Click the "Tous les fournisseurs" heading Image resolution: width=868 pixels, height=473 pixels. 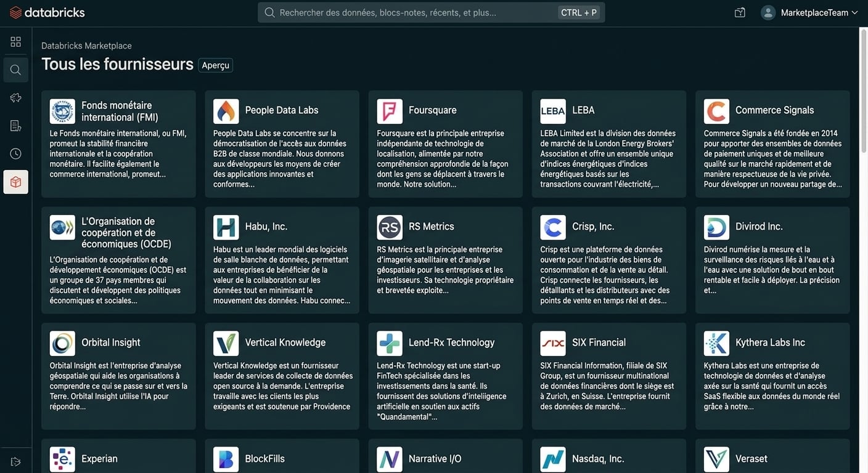click(x=117, y=64)
